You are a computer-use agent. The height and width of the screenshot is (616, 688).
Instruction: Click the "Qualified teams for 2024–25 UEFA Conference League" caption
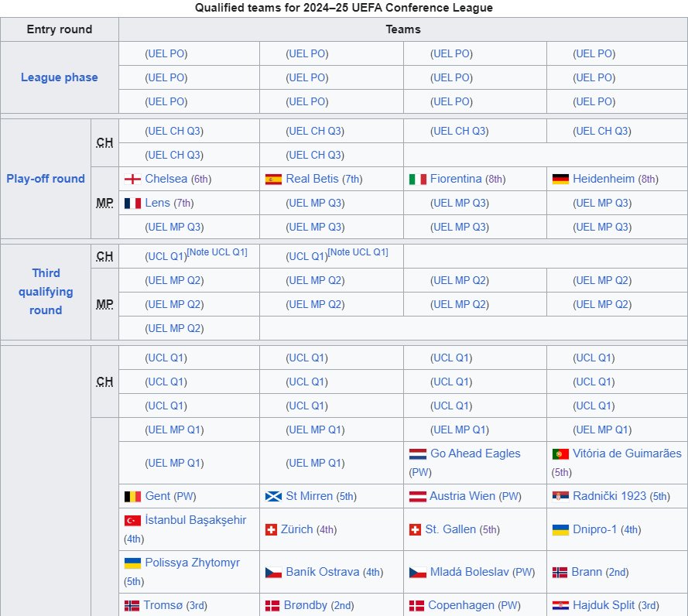[344, 8]
